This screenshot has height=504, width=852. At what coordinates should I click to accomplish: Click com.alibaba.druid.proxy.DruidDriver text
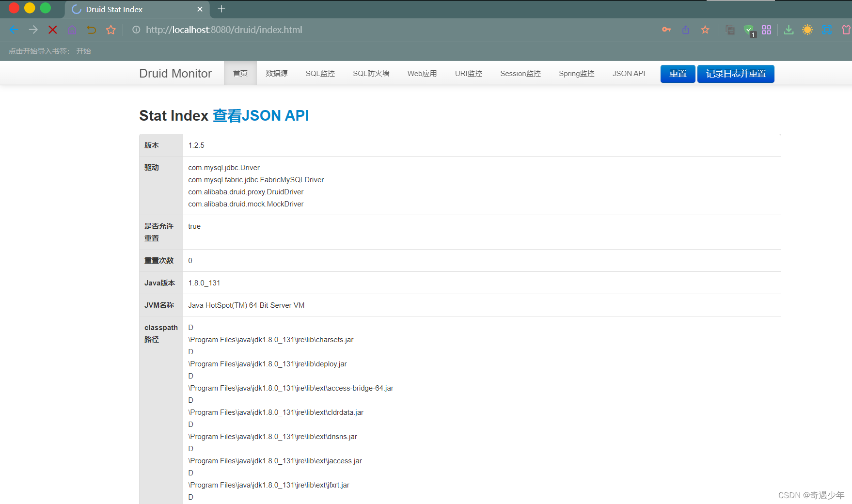coord(246,192)
